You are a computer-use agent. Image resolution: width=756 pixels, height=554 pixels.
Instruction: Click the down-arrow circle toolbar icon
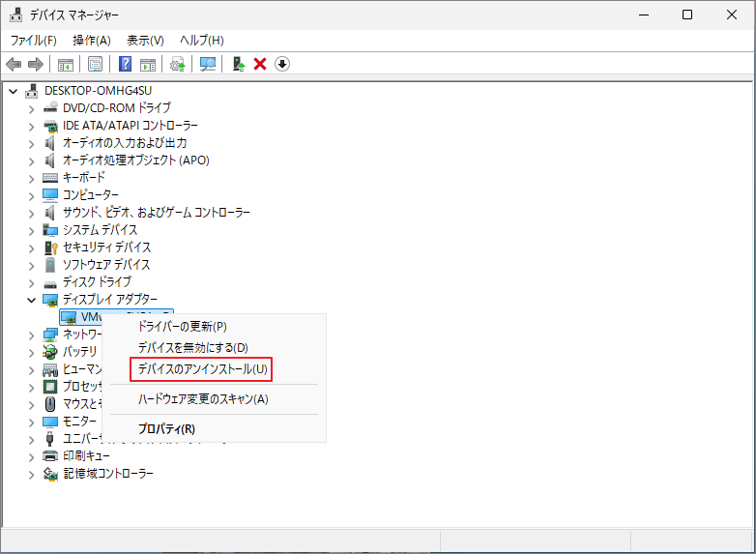point(282,64)
